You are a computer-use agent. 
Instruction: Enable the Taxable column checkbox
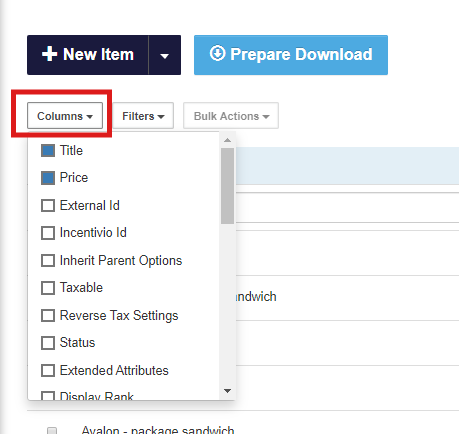click(48, 288)
